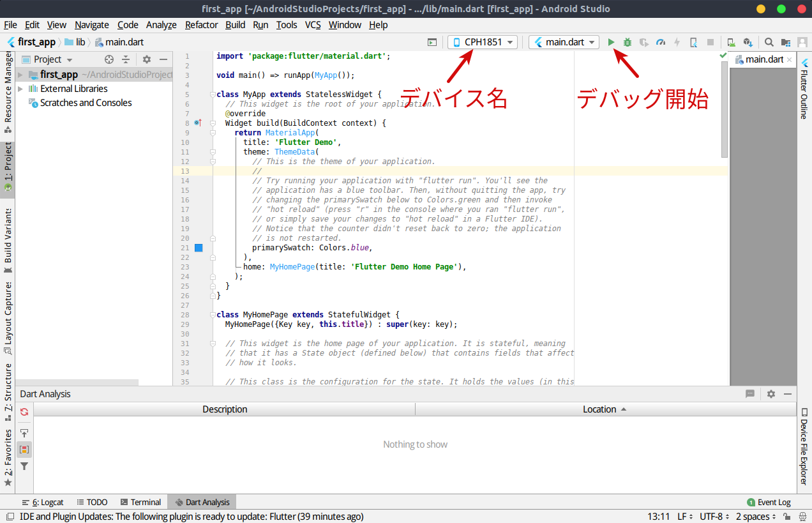Open the File menu

pyautogui.click(x=10, y=25)
